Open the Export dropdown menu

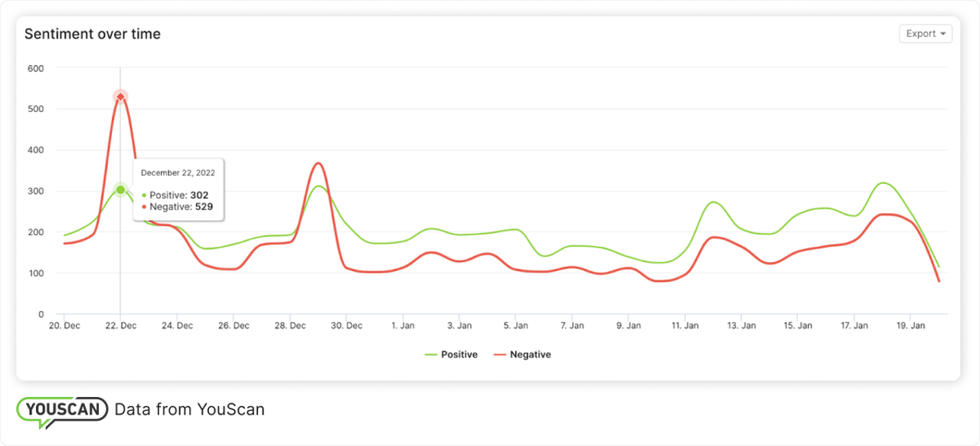(925, 33)
